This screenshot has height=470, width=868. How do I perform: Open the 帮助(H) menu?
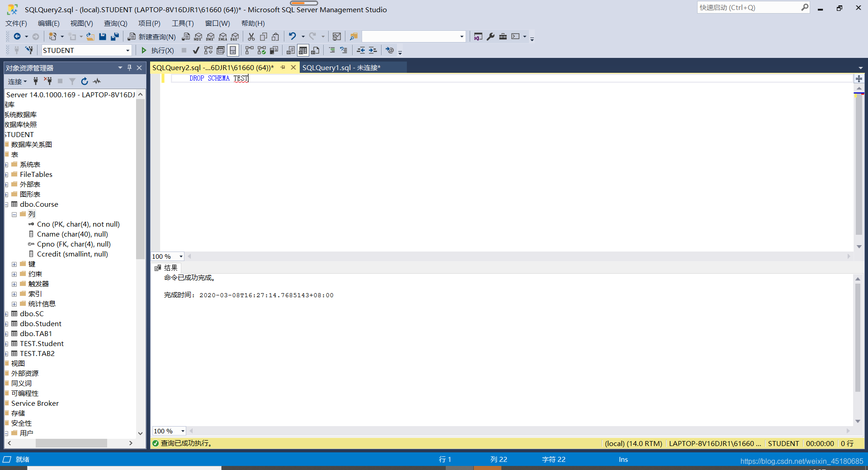coord(253,24)
